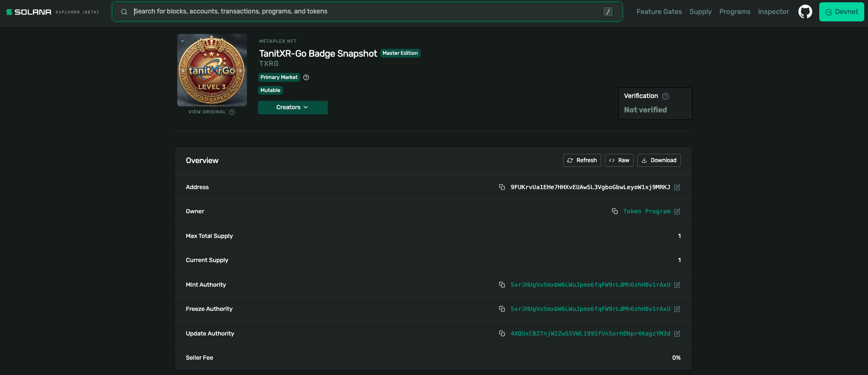Open the Solana Explorer home logo
Viewport: 868px width, 375px height.
click(52, 12)
